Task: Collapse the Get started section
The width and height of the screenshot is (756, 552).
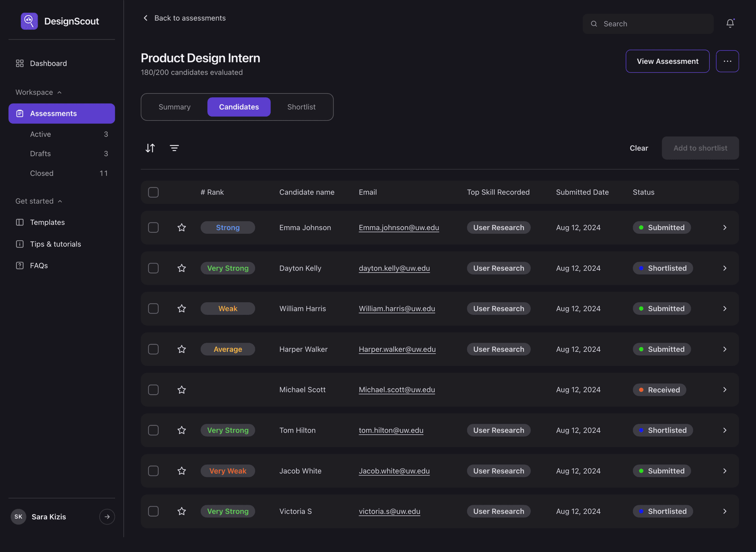Action: pos(39,201)
